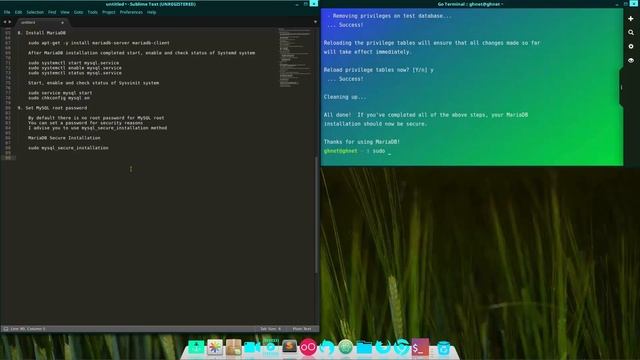Click the terminal sidebar collapse handle
The height and width of the screenshot is (360, 640).
(621, 87)
